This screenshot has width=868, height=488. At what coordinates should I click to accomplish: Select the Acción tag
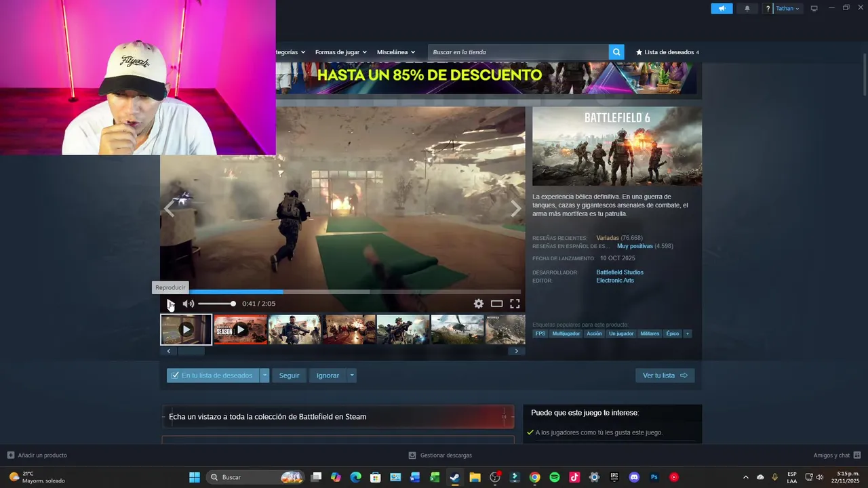pyautogui.click(x=594, y=333)
